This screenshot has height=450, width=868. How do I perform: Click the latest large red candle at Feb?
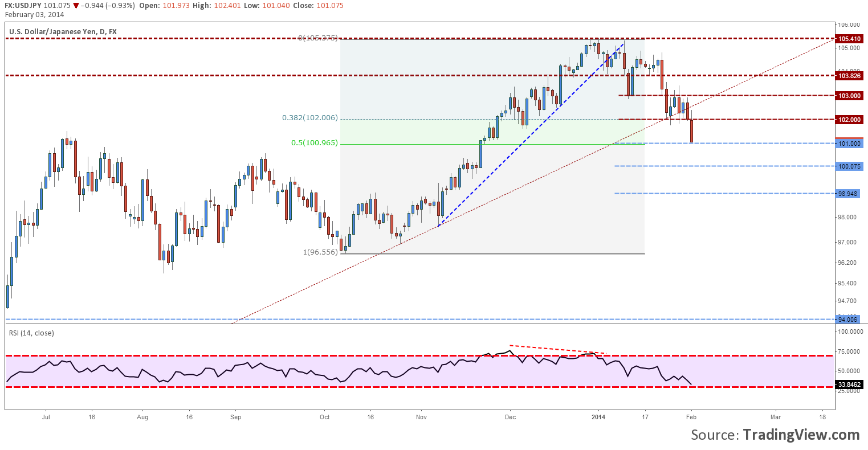coord(691,130)
